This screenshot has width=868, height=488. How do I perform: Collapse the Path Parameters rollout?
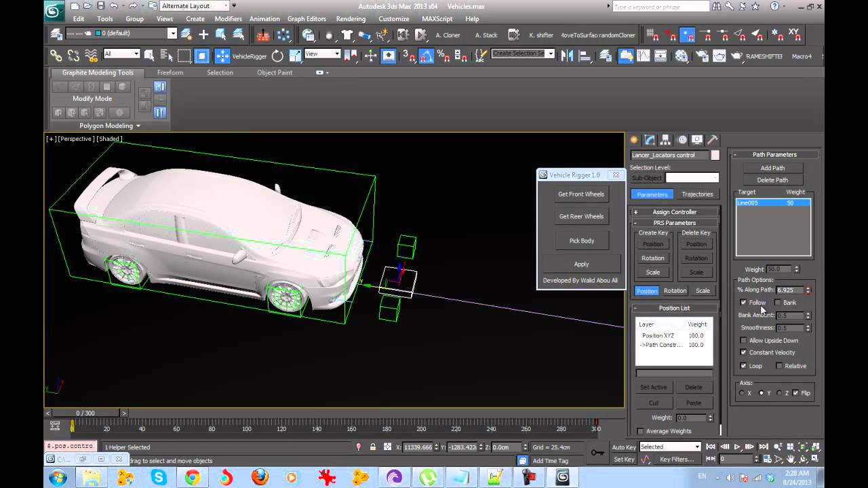pos(774,155)
